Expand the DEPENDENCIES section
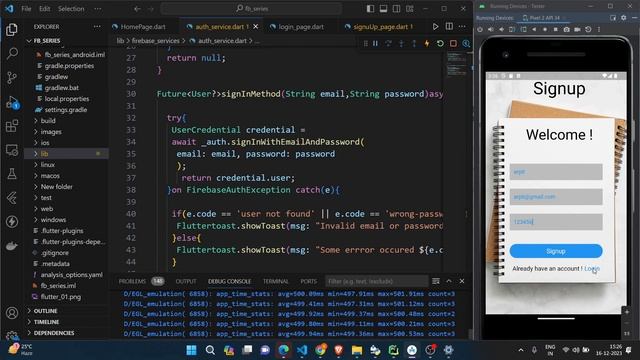 54,333
